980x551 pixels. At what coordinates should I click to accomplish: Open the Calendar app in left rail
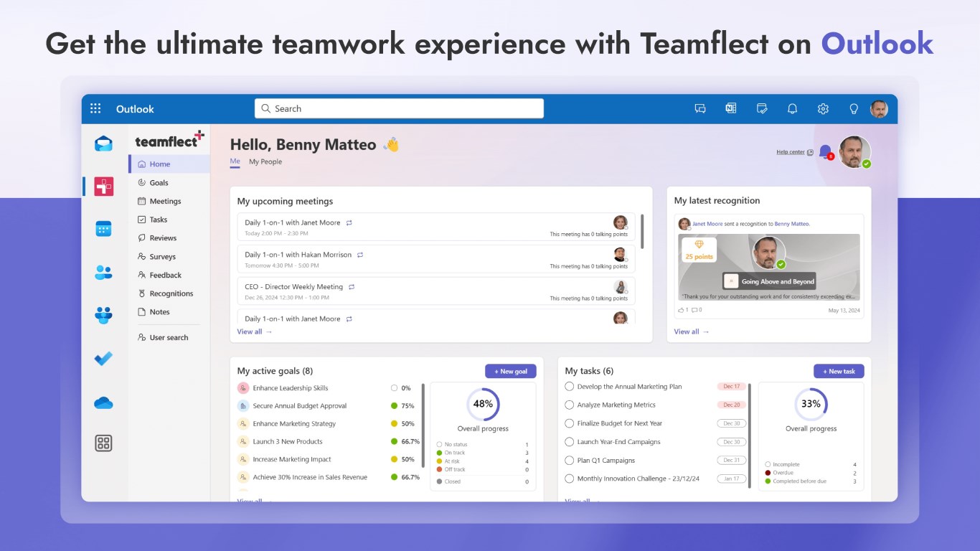coord(103,229)
